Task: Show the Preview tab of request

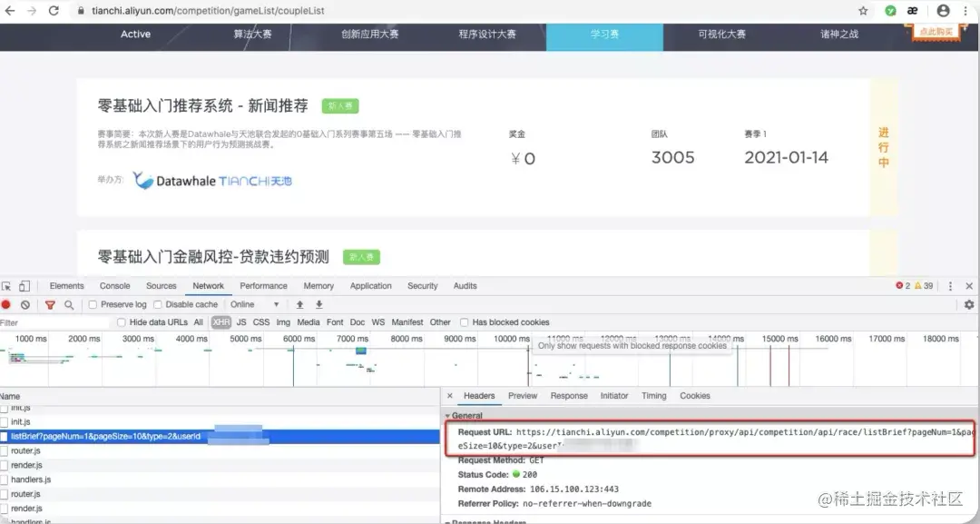Action: pos(523,396)
